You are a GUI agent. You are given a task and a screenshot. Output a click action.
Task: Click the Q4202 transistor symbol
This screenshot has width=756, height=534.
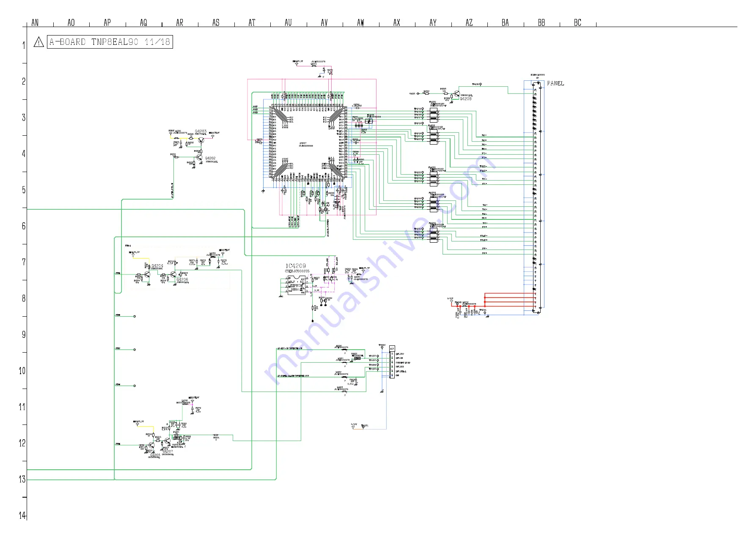200,158
